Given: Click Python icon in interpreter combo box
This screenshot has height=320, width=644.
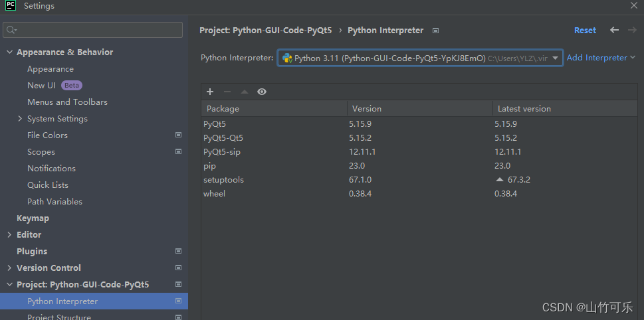Looking at the screenshot, I should [287, 58].
